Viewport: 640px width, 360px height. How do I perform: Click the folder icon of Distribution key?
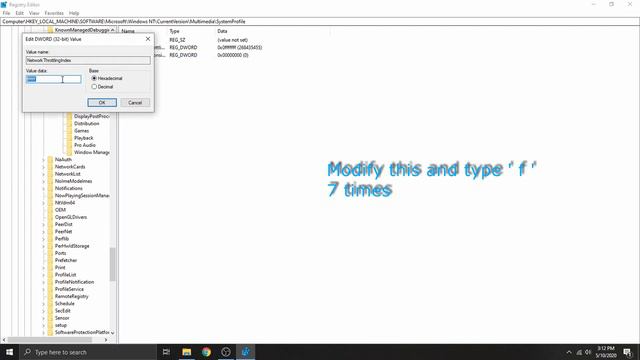69,123
